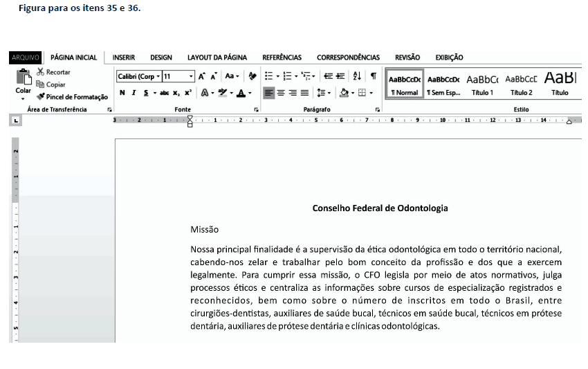Toggle italic I formatting
Screen dimensions: 588x369
pyautogui.click(x=134, y=93)
